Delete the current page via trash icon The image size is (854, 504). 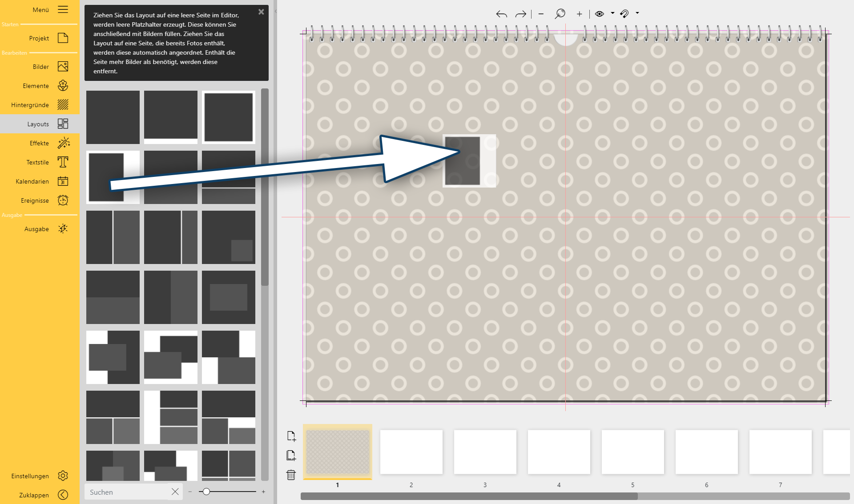point(291,475)
